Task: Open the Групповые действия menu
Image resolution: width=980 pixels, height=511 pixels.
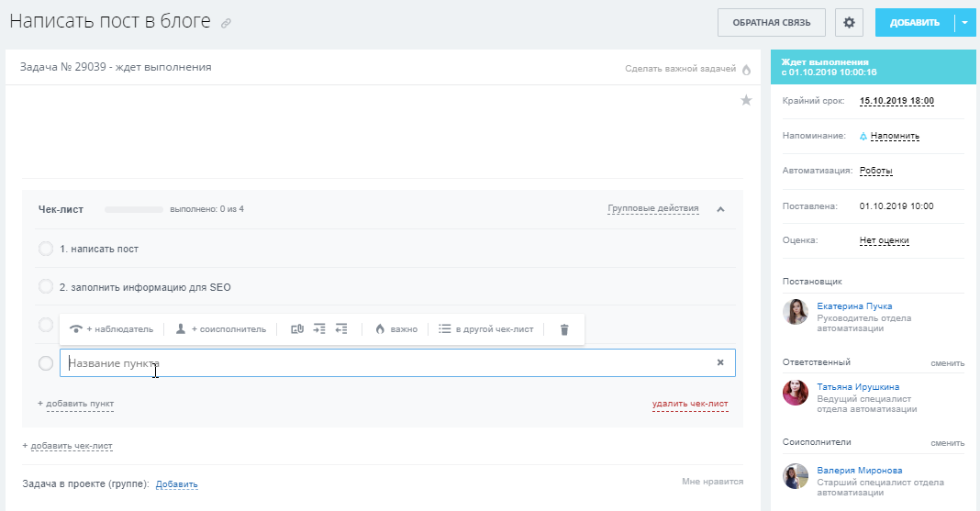Action: coord(653,208)
